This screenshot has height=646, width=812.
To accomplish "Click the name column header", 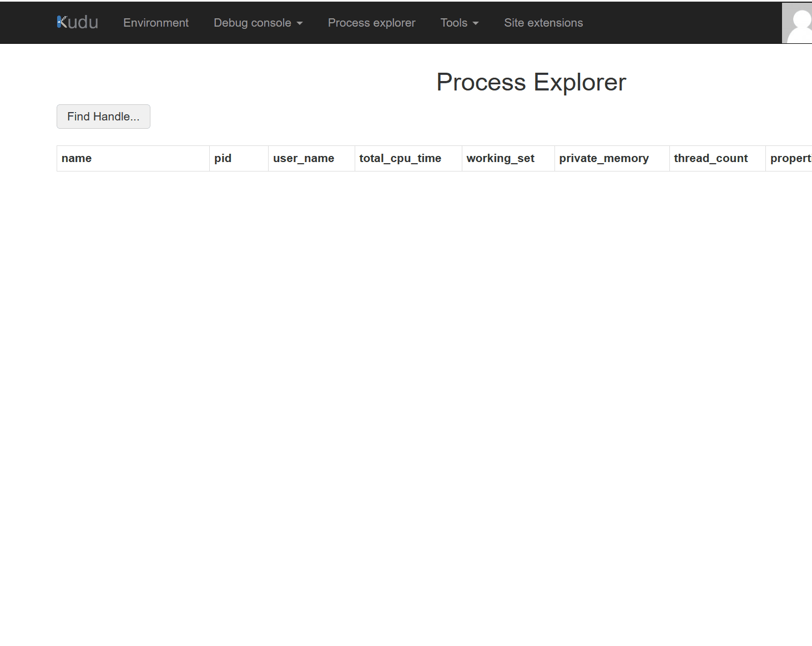I will tap(77, 158).
